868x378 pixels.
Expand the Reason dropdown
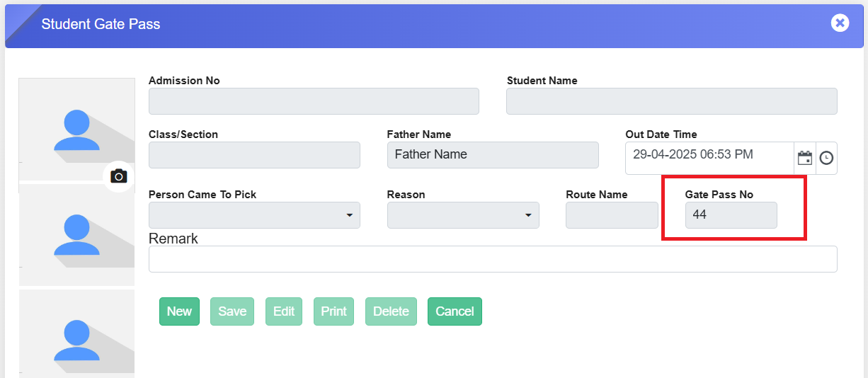(x=463, y=215)
